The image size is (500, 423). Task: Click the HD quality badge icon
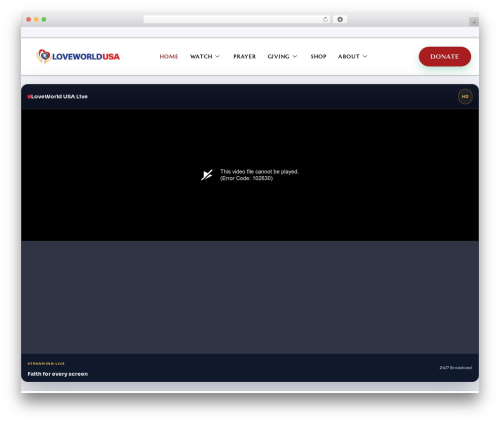pos(465,97)
